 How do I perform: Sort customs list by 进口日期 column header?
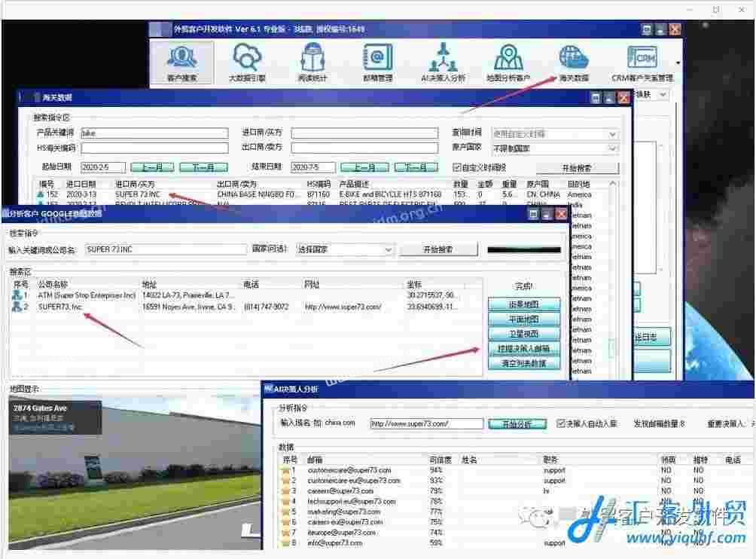tap(81, 185)
